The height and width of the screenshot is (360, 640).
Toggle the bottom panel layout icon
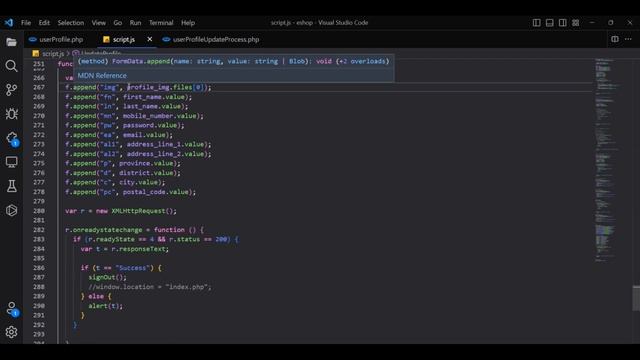tap(549, 23)
